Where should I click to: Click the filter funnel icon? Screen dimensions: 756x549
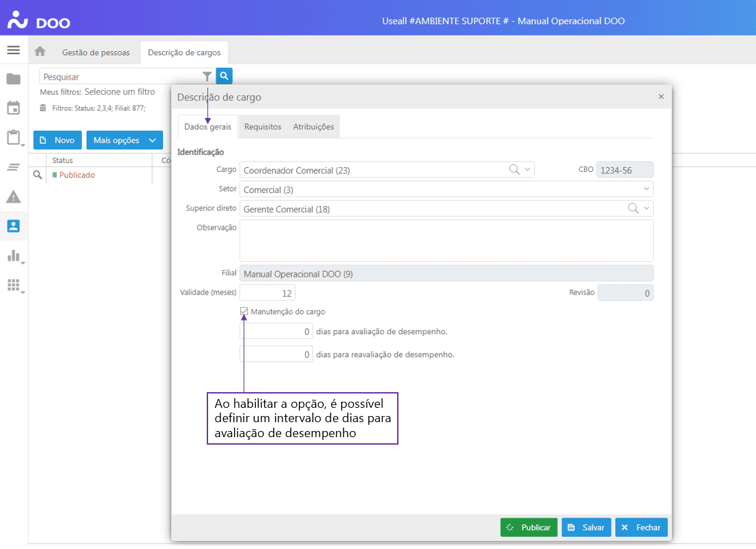(207, 76)
